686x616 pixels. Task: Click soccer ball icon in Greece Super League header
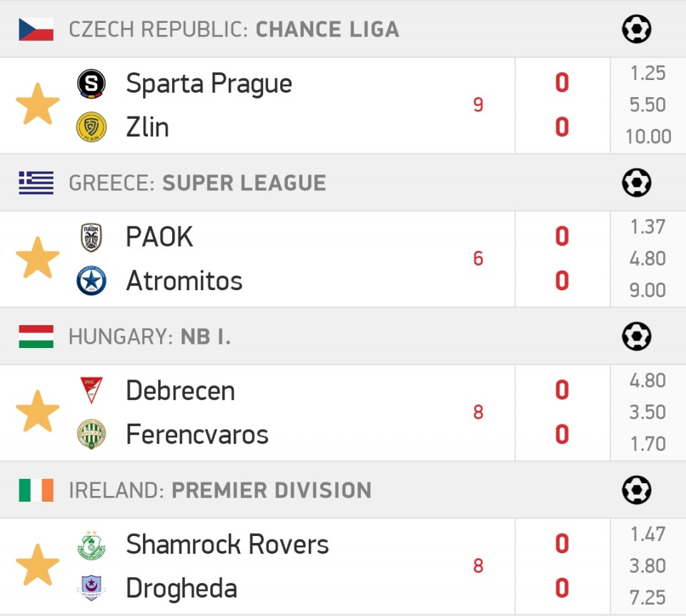[637, 183]
